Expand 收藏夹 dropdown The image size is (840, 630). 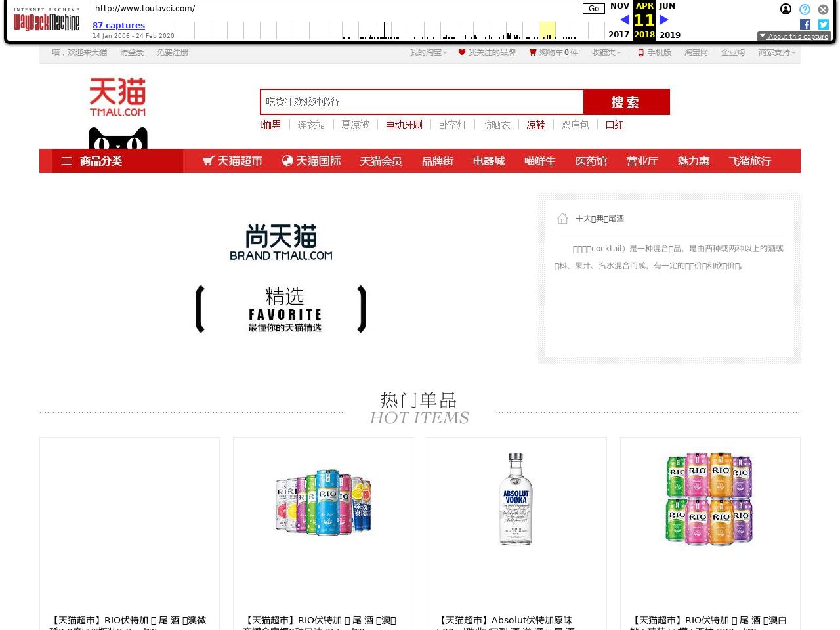pyautogui.click(x=606, y=52)
